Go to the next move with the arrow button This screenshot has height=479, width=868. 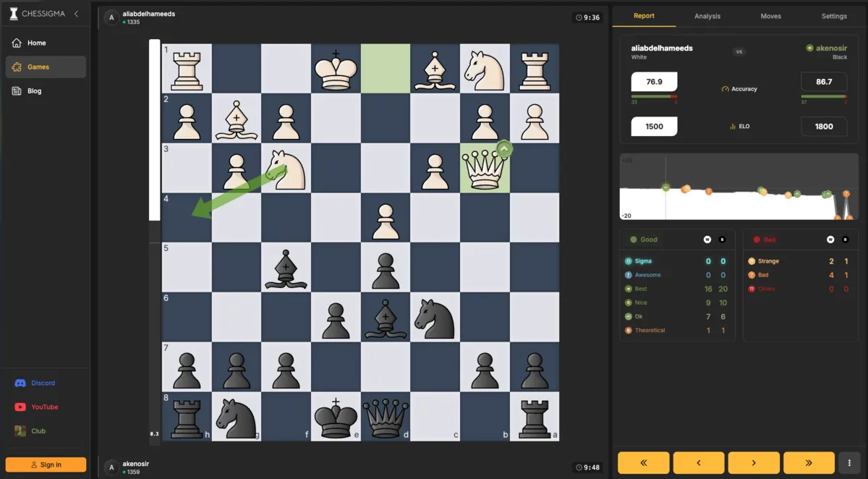click(754, 462)
